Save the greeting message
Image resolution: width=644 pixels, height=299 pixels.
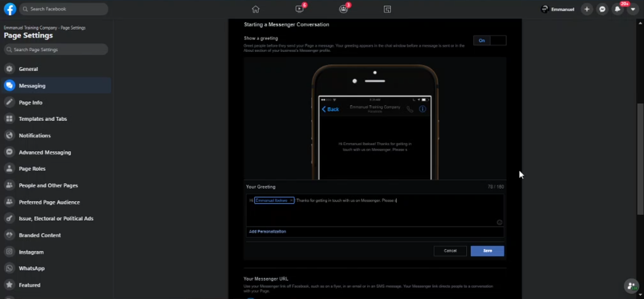487,251
